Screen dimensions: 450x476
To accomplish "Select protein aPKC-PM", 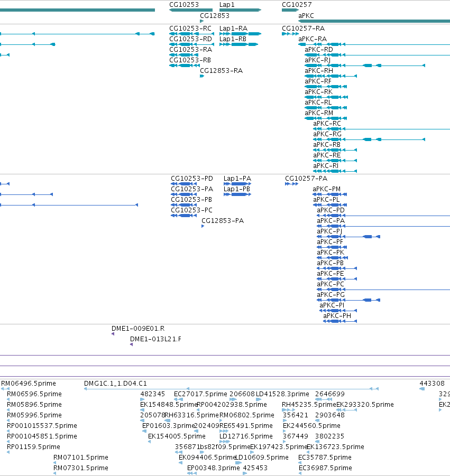I will 326,189.
